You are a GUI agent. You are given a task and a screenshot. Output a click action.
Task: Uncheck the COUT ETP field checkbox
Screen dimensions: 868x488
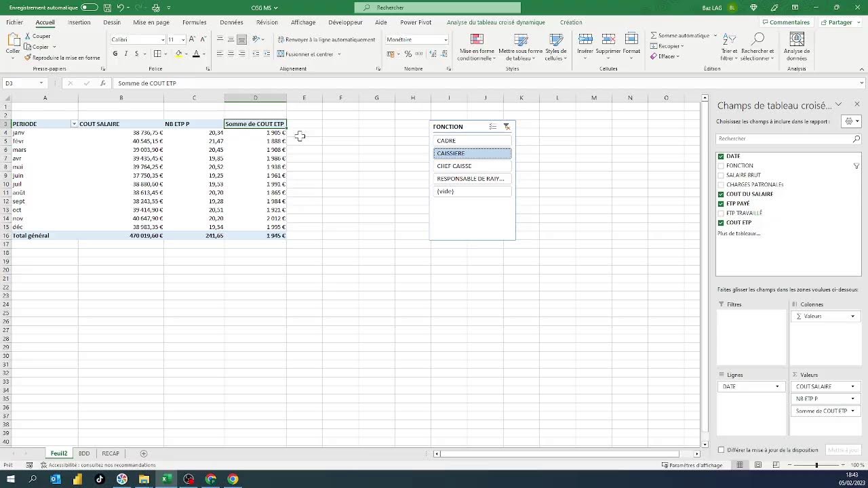pos(721,222)
